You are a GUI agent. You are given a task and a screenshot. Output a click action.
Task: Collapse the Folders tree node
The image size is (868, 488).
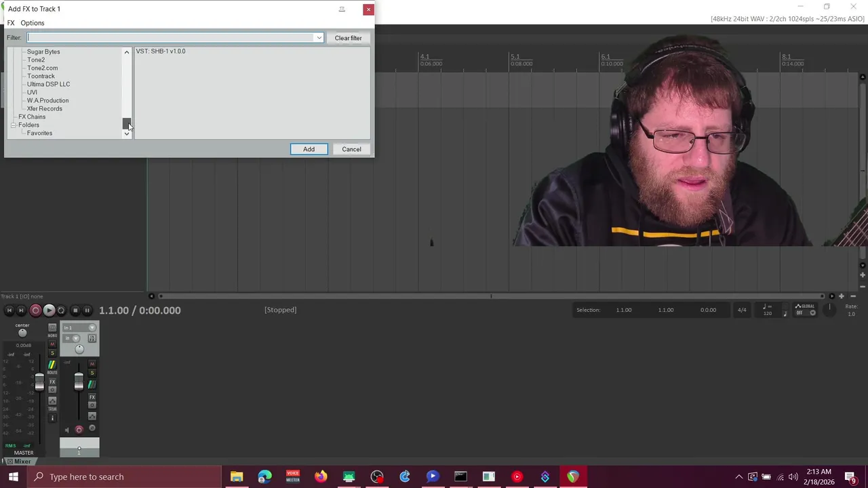pos(13,125)
